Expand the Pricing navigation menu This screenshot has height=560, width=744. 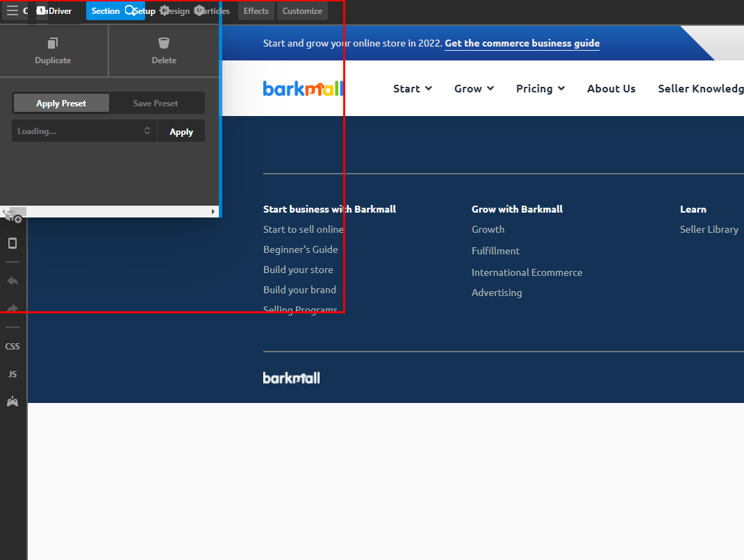(x=540, y=89)
